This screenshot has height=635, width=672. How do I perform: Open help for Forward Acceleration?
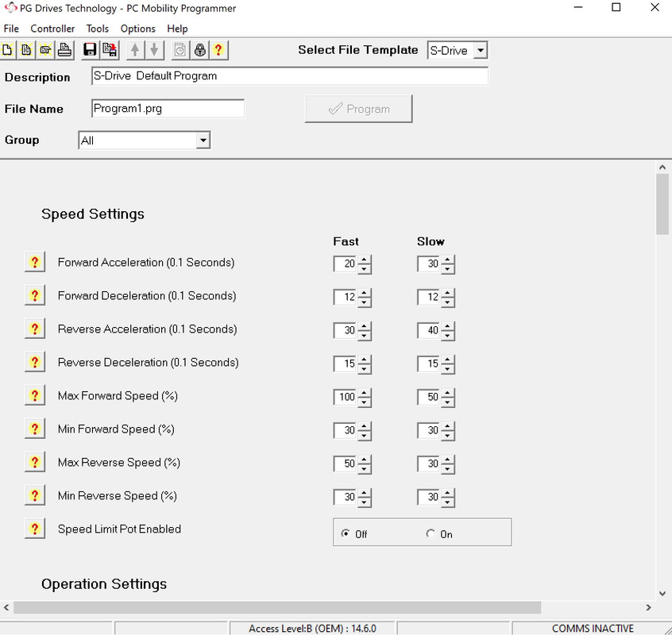point(35,262)
